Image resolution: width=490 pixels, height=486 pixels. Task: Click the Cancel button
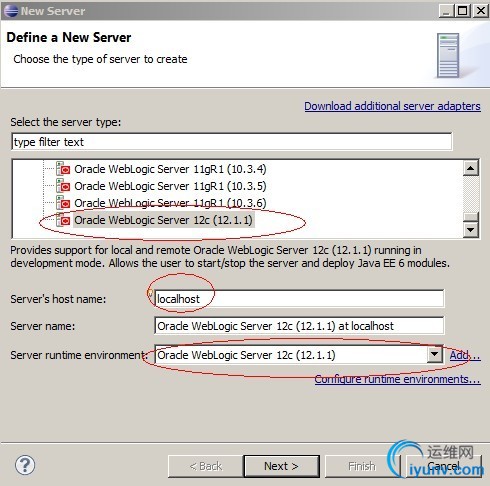443,466
